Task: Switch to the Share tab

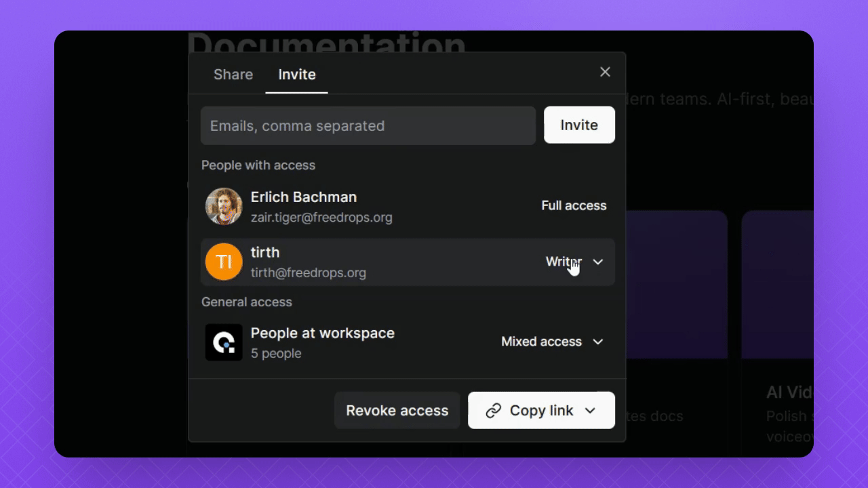Action: (233, 75)
